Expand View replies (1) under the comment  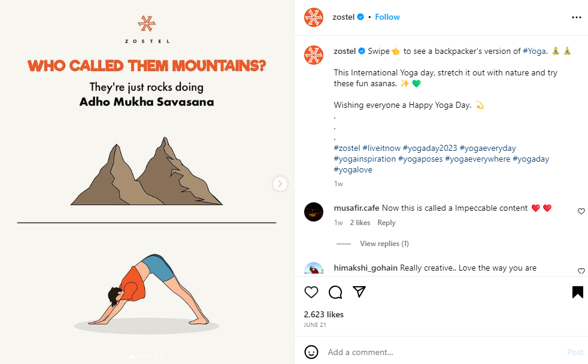pos(384,244)
